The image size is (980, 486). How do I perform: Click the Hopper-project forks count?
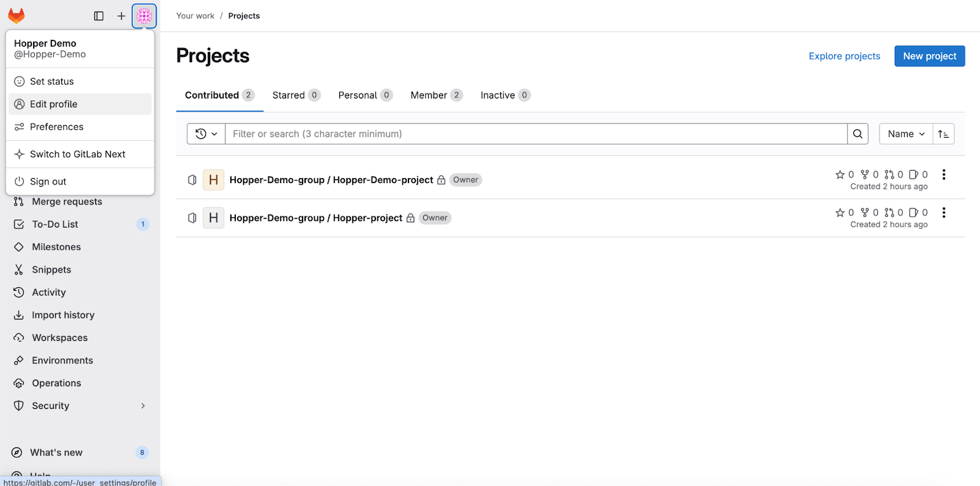coord(870,212)
